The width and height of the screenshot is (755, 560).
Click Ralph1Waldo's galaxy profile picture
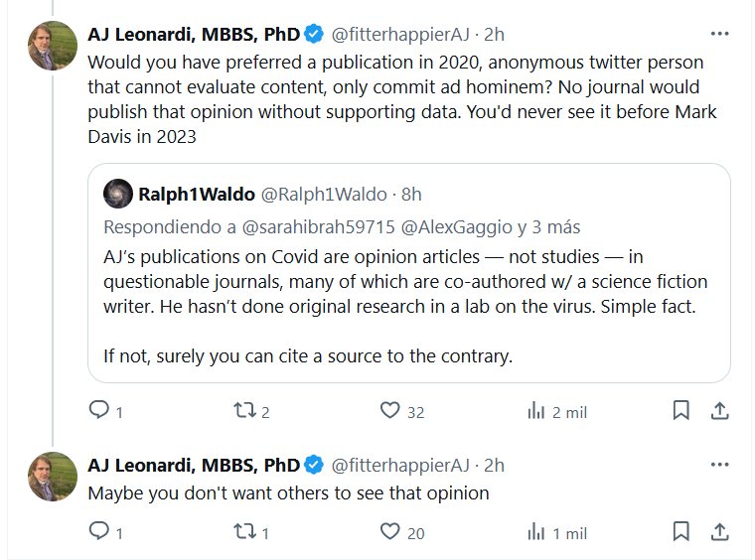point(118,193)
